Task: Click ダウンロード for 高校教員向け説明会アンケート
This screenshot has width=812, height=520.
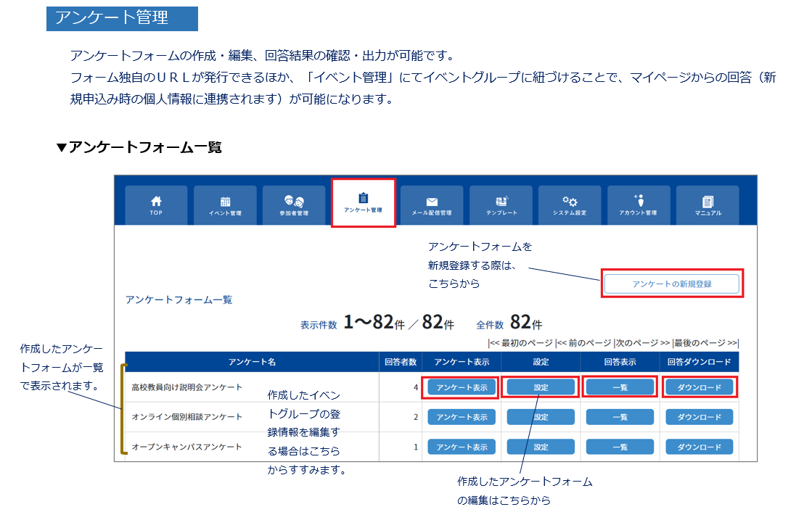Action: [x=699, y=387]
